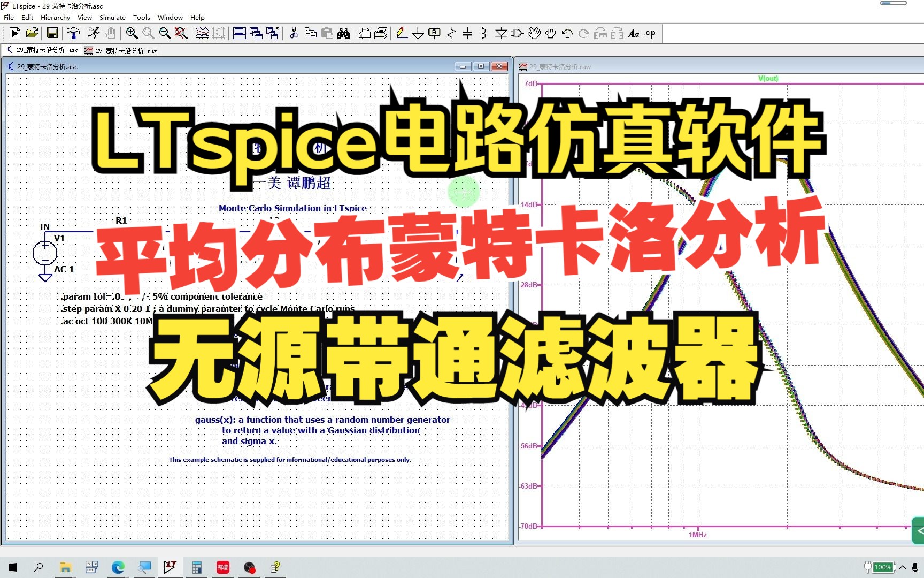Open a file with the folder icon
Viewport: 924px width, 578px height.
point(32,34)
